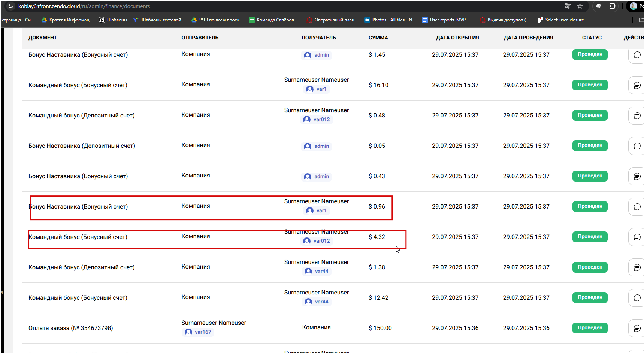Open comment icon for $ 0.43 row
The height and width of the screenshot is (353, 644).
pyautogui.click(x=637, y=176)
